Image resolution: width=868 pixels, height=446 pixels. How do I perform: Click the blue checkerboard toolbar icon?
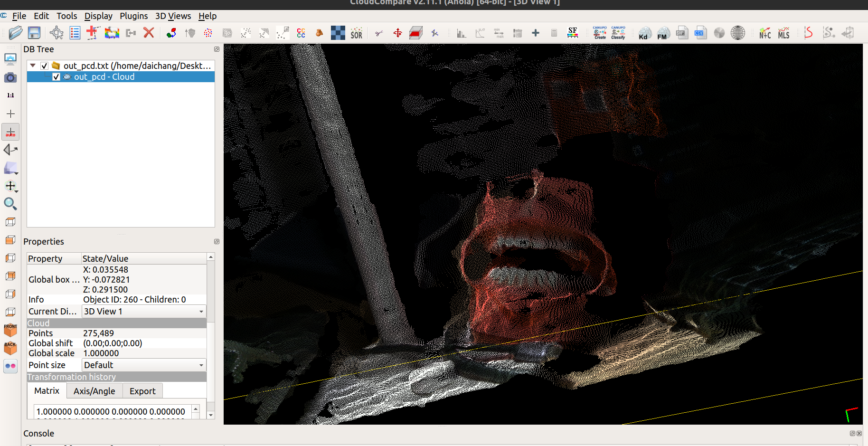click(338, 33)
